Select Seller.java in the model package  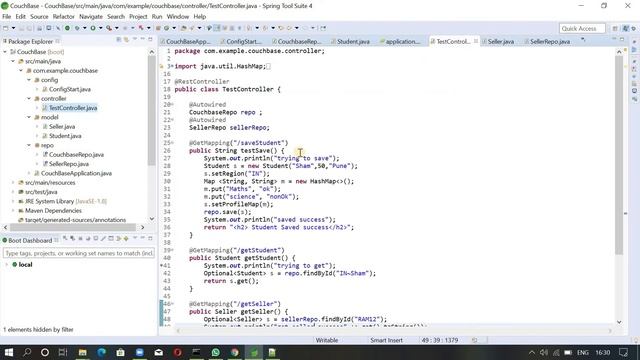pyautogui.click(x=62, y=127)
